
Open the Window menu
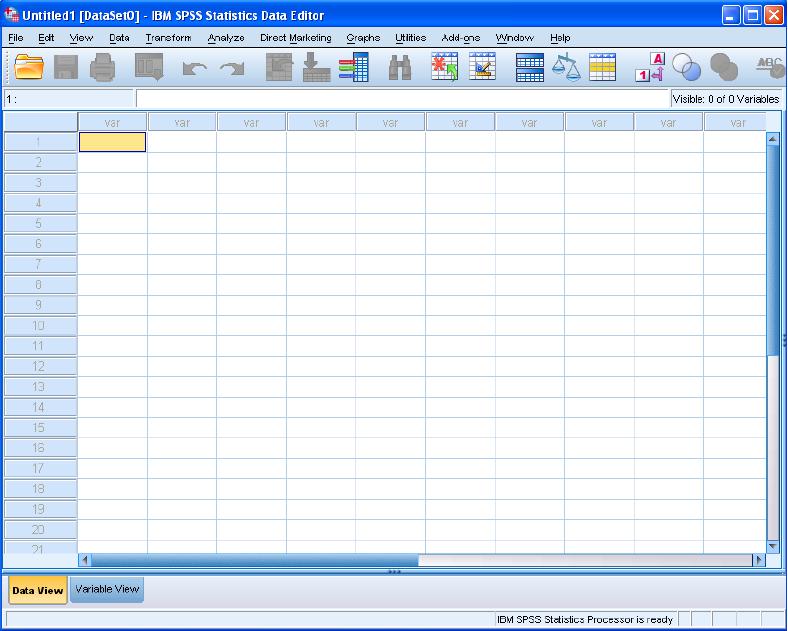click(515, 38)
